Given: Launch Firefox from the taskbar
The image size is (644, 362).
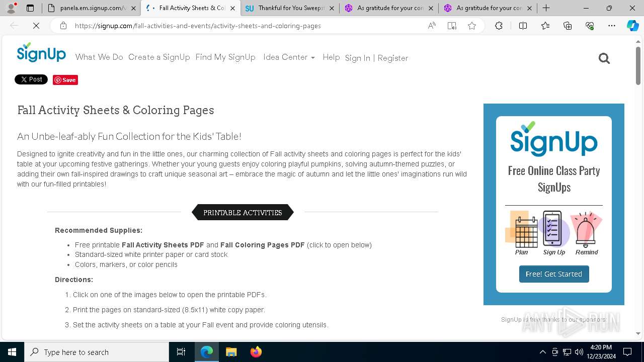Looking at the screenshot, I should coord(256,352).
